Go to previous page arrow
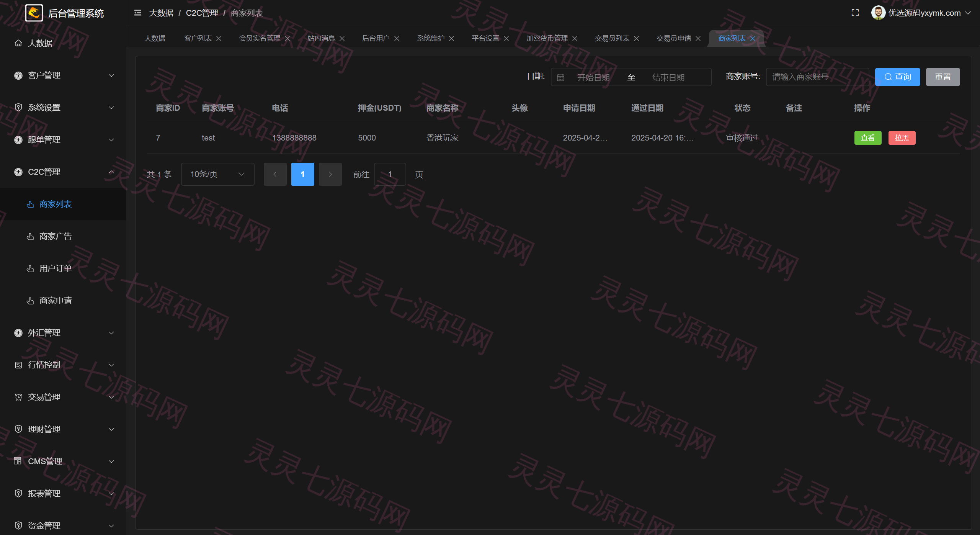The image size is (980, 535). (x=275, y=174)
